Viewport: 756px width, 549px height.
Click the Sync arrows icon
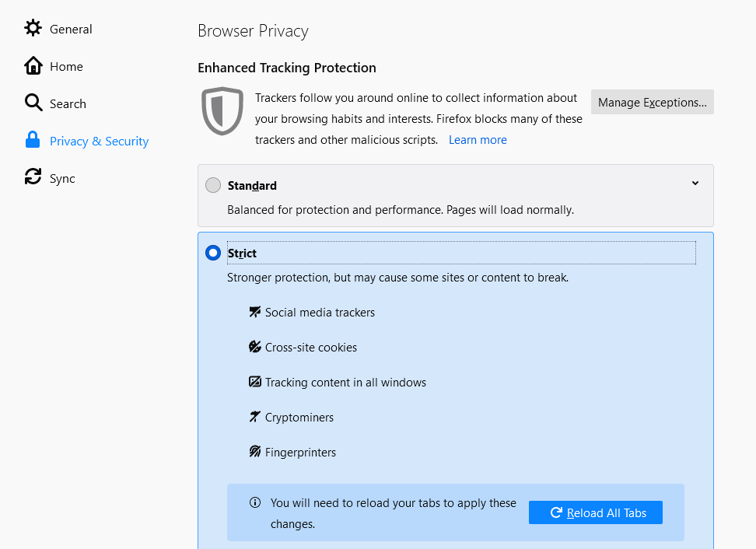coord(33,178)
